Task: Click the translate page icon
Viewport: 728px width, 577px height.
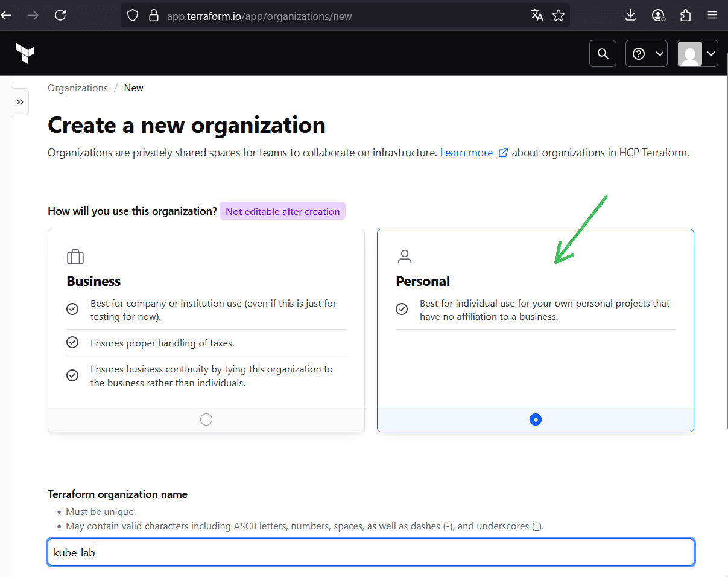Action: point(537,16)
